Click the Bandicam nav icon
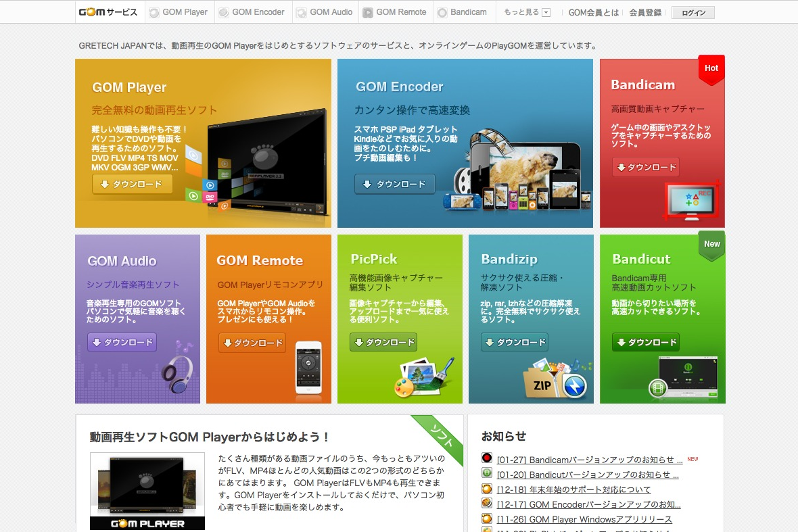Image resolution: width=798 pixels, height=532 pixels. click(x=442, y=13)
